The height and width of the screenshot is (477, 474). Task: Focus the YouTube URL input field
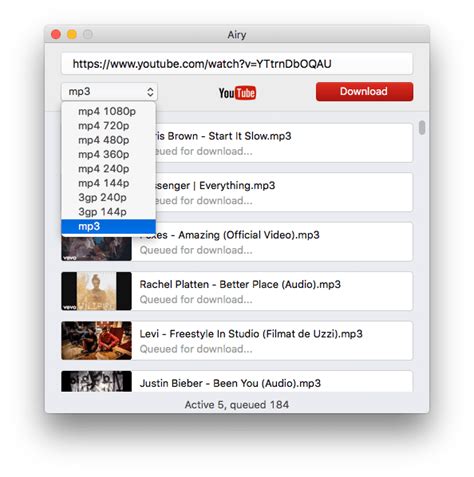[237, 64]
